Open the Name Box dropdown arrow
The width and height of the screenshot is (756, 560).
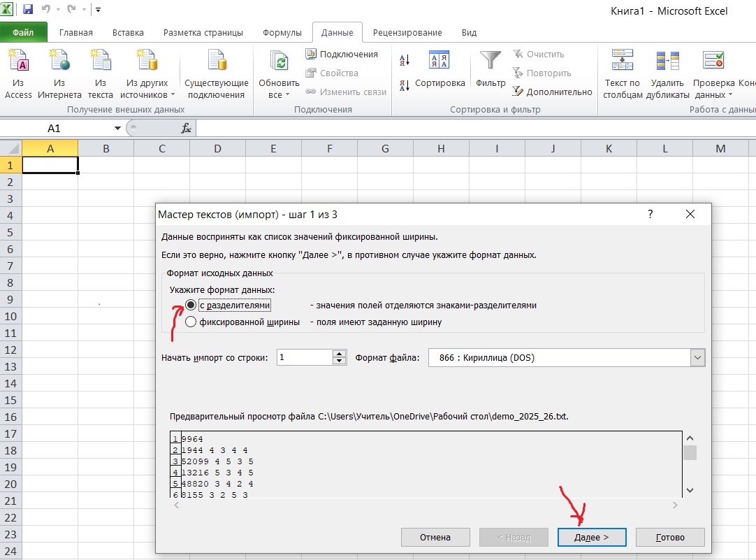click(117, 129)
